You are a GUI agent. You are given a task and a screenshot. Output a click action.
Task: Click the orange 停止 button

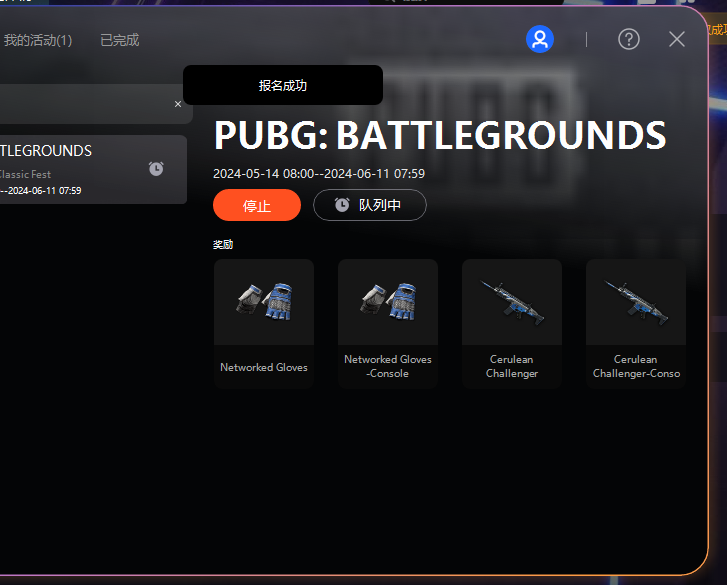(x=257, y=205)
